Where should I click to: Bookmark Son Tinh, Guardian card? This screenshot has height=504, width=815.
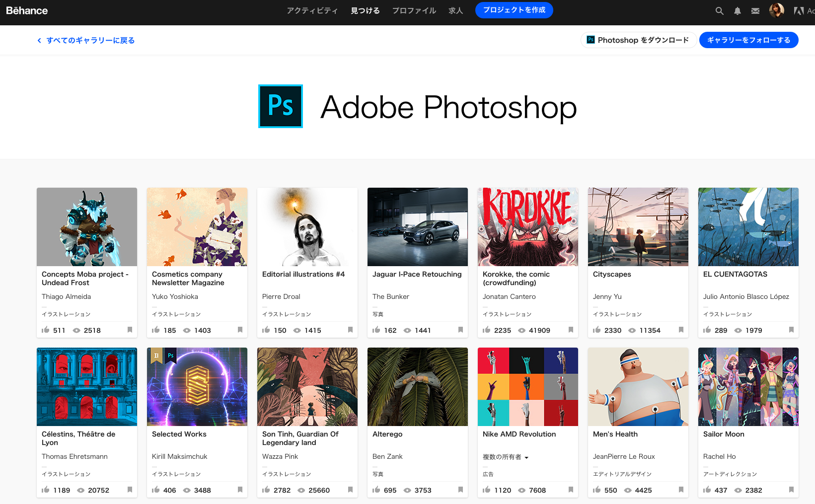coord(350,490)
